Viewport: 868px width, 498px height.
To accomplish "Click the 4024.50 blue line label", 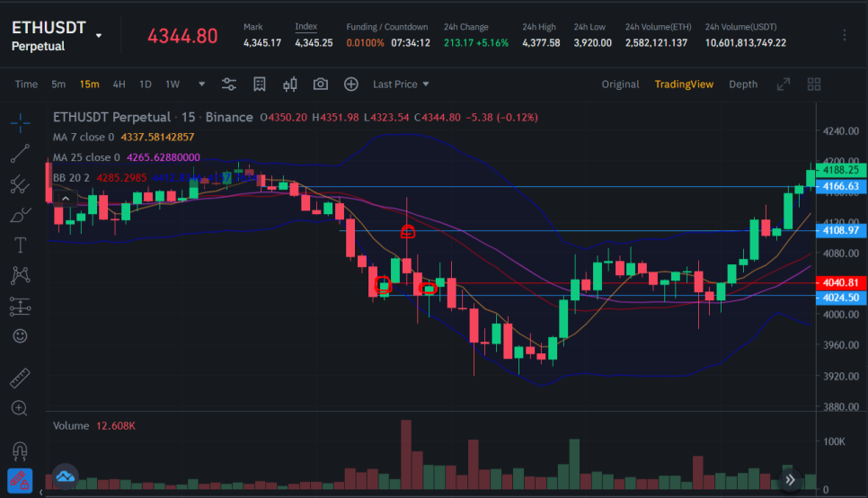I will 840,298.
